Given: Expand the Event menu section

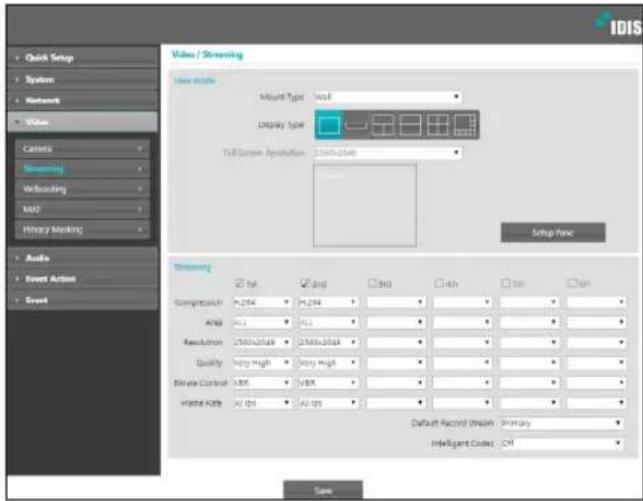Looking at the screenshot, I should click(x=83, y=300).
